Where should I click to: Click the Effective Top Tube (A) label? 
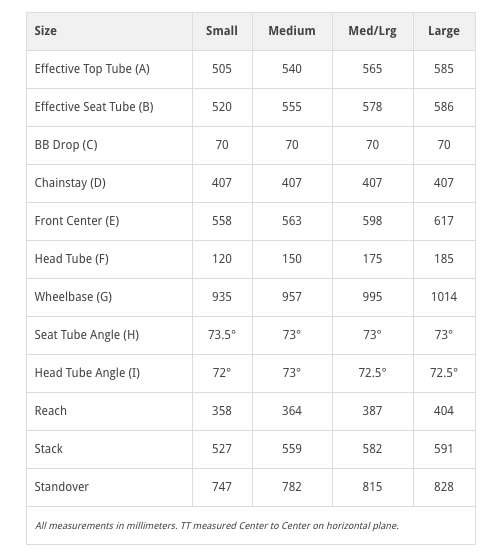tap(92, 69)
